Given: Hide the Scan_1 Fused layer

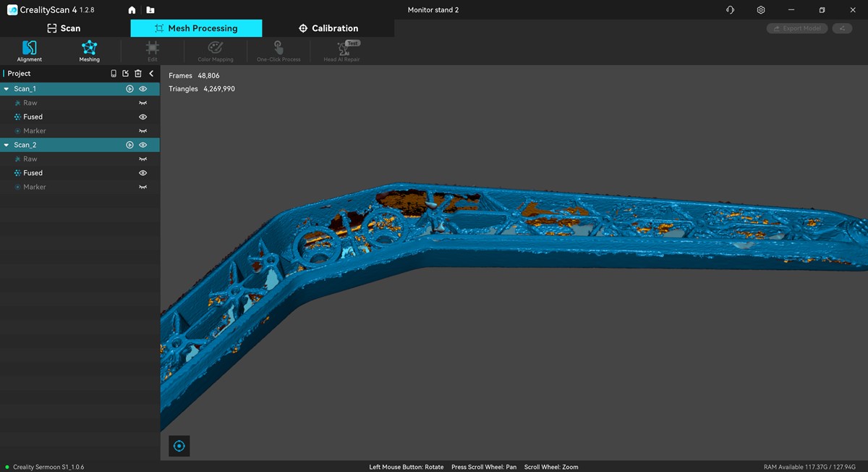Looking at the screenshot, I should click(143, 117).
